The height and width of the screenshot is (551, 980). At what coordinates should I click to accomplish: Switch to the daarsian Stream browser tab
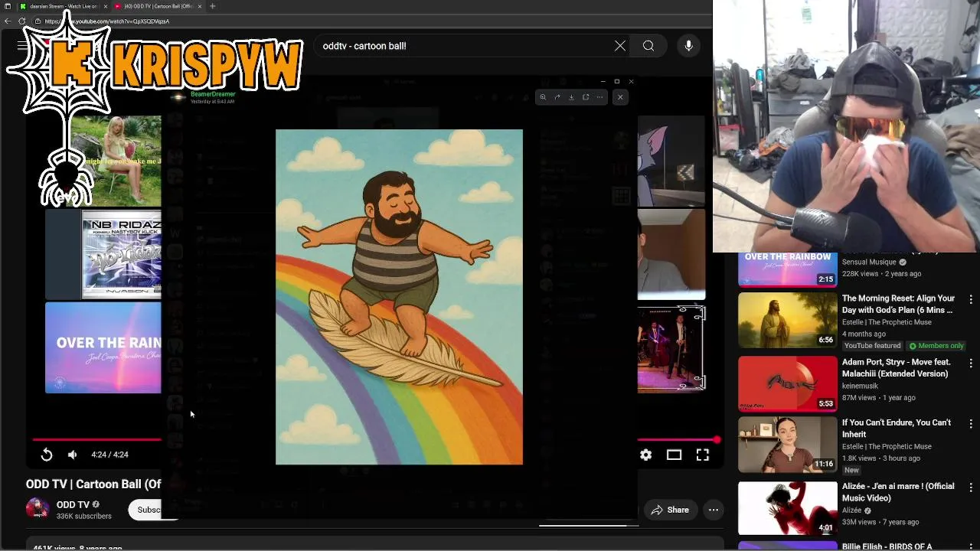[64, 6]
